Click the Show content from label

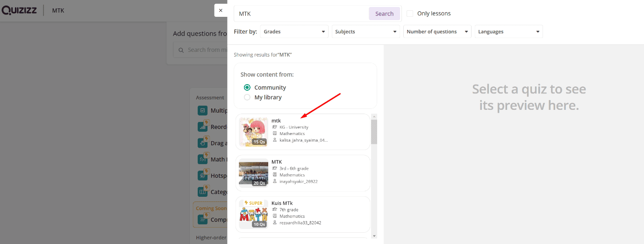click(267, 74)
